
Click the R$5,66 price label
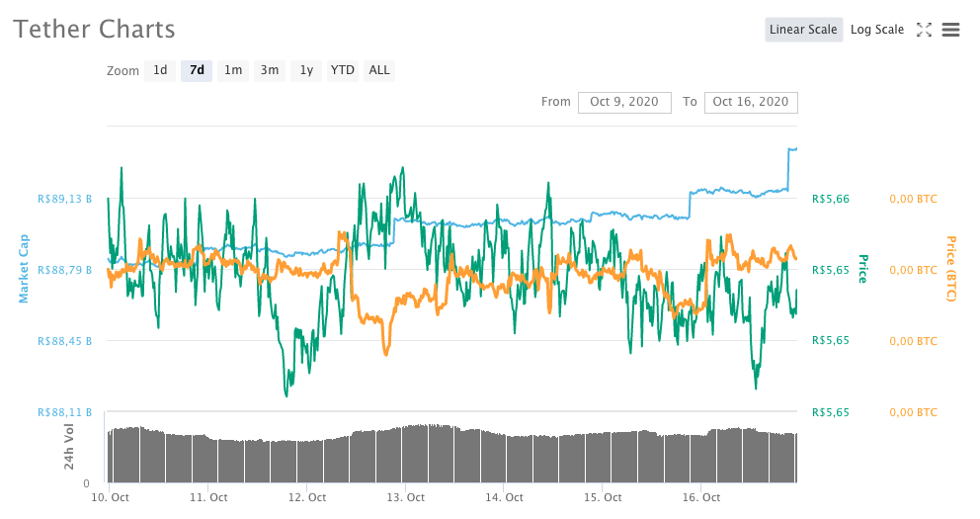coord(831,199)
